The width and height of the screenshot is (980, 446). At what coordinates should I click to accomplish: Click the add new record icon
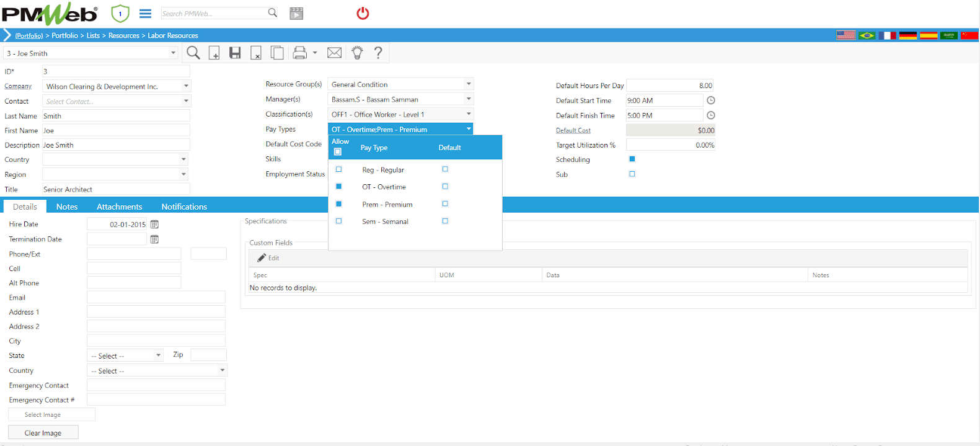pyautogui.click(x=214, y=53)
